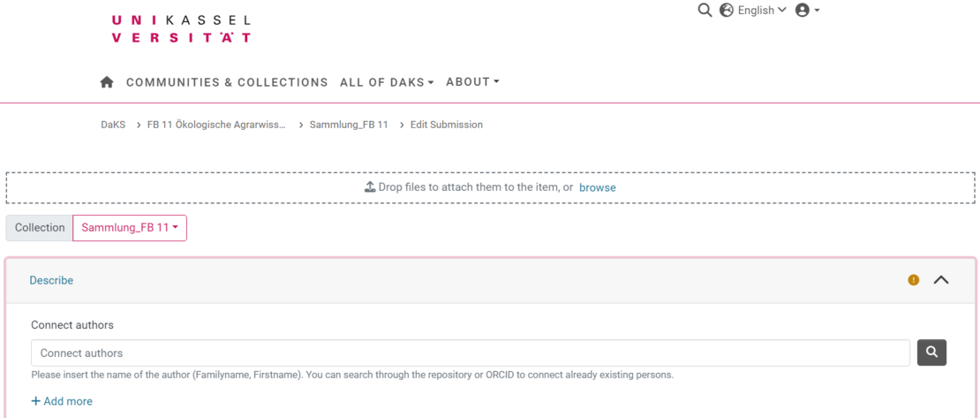Screen dimensions: 980x418
Task: Click the upload icon in drop area
Action: click(370, 187)
